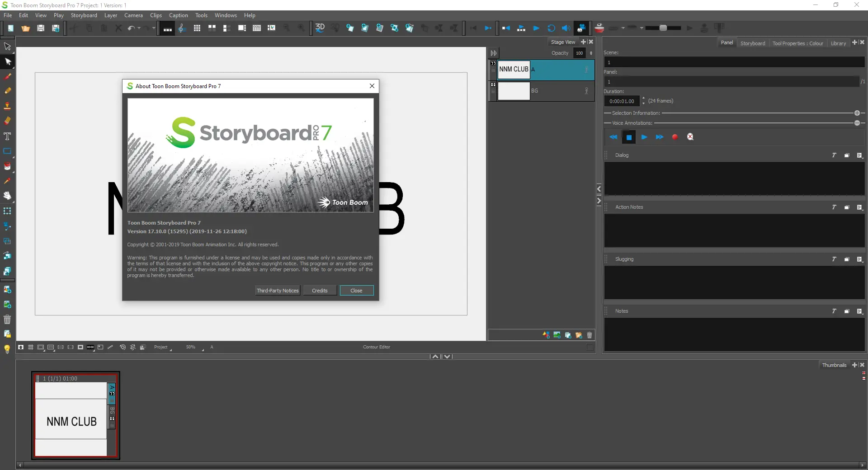Select the Text tool
Image resolution: width=868 pixels, height=470 pixels.
click(x=8, y=136)
